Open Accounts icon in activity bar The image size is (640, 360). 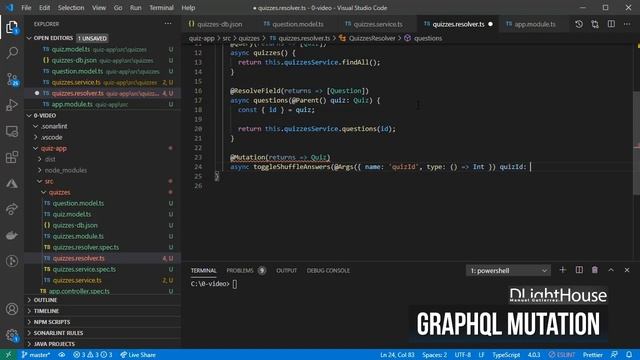pos(12,309)
